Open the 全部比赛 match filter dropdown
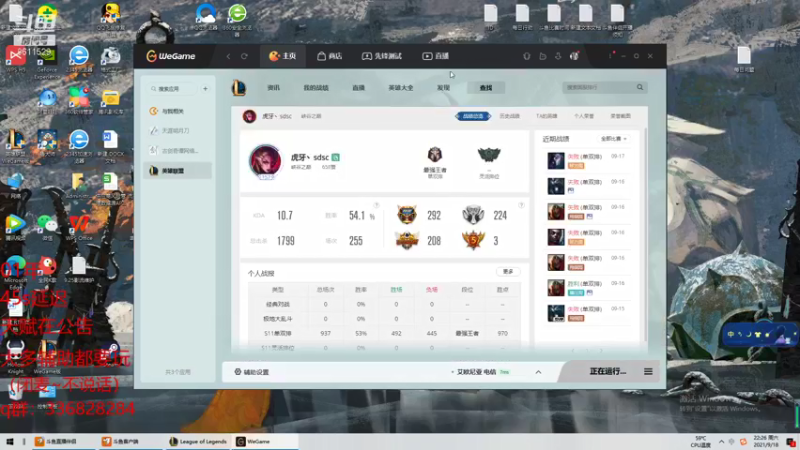Viewport: 800px width, 450px height. click(613, 139)
